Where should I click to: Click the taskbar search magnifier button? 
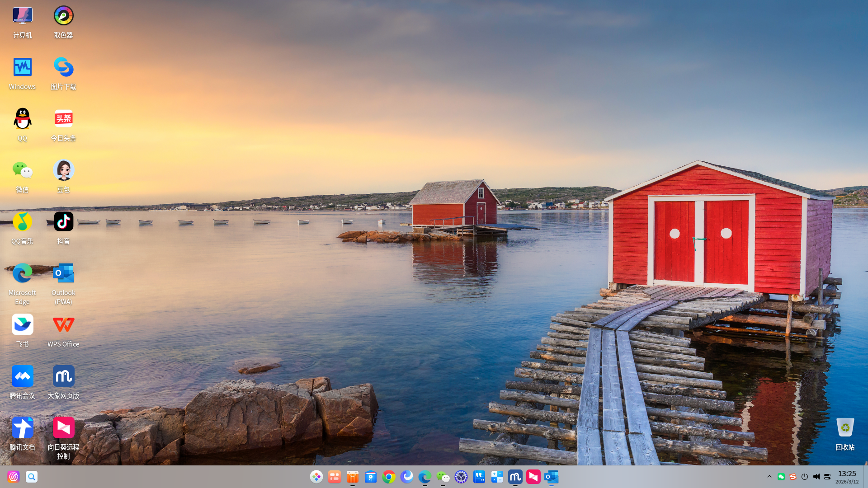32,477
